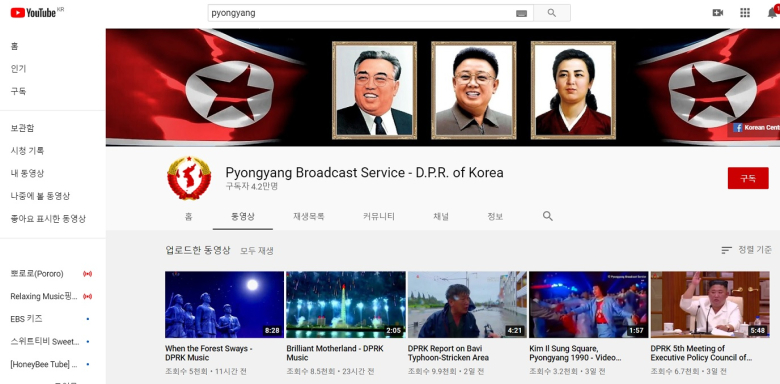Open the 정보 tab

pyautogui.click(x=495, y=216)
